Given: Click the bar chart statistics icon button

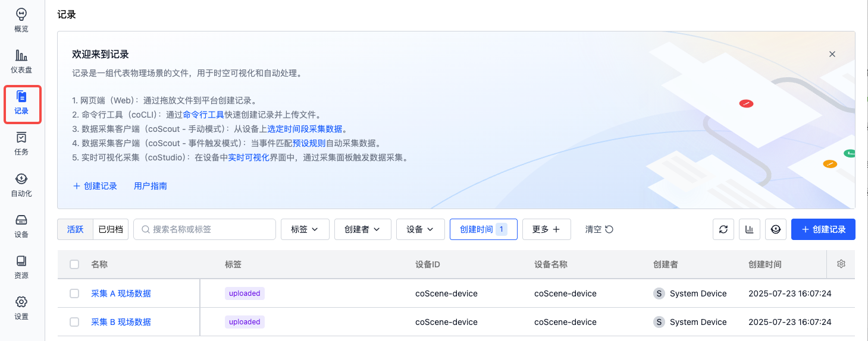Looking at the screenshot, I should [750, 229].
